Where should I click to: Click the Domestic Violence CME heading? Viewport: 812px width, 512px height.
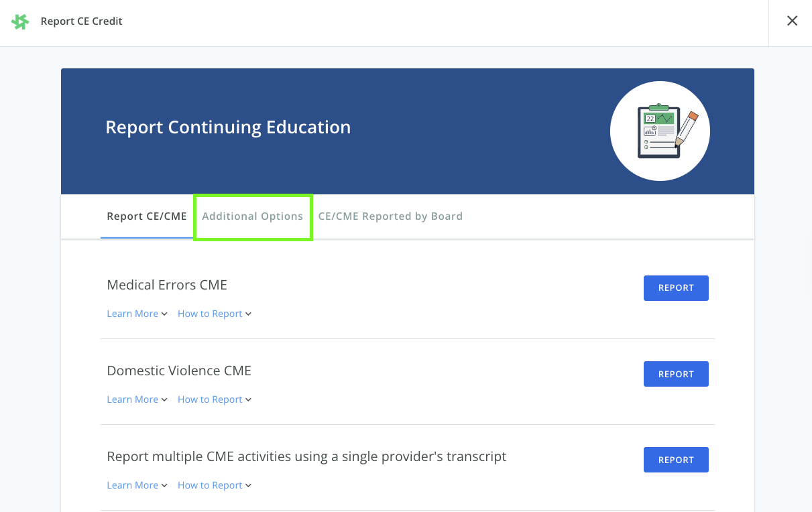(x=179, y=371)
